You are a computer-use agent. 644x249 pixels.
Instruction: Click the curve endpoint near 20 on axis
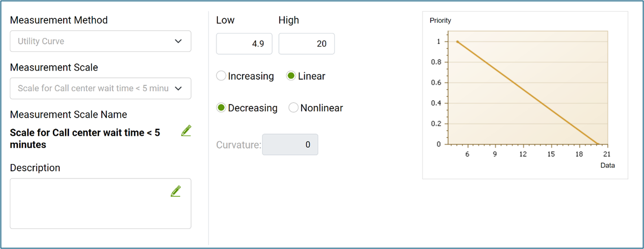click(598, 144)
